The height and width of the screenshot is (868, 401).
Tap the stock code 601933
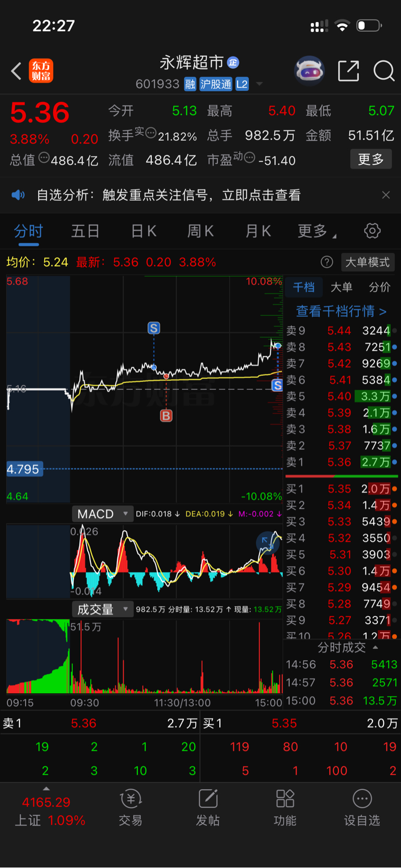[158, 84]
